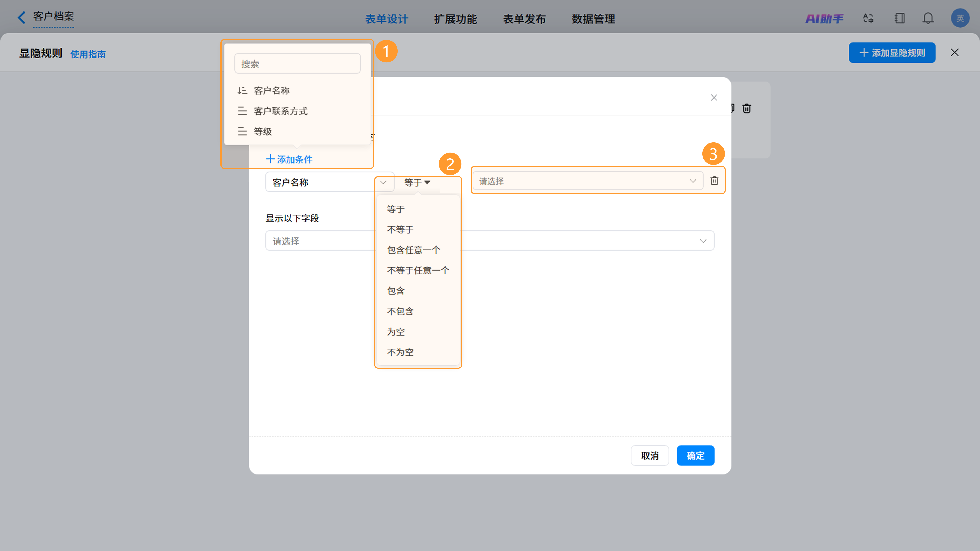Viewport: 980px width, 551px height.
Task: Switch to 数据管理 tab
Action: click(x=593, y=19)
